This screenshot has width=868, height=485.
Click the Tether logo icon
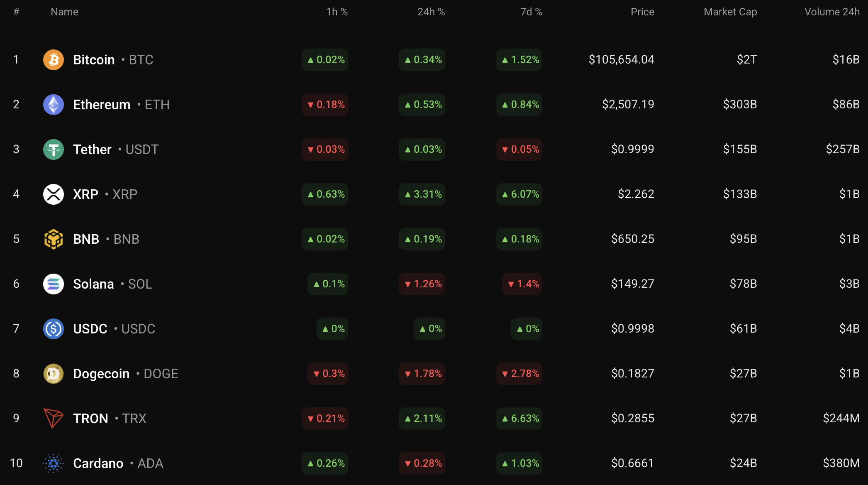tap(53, 149)
